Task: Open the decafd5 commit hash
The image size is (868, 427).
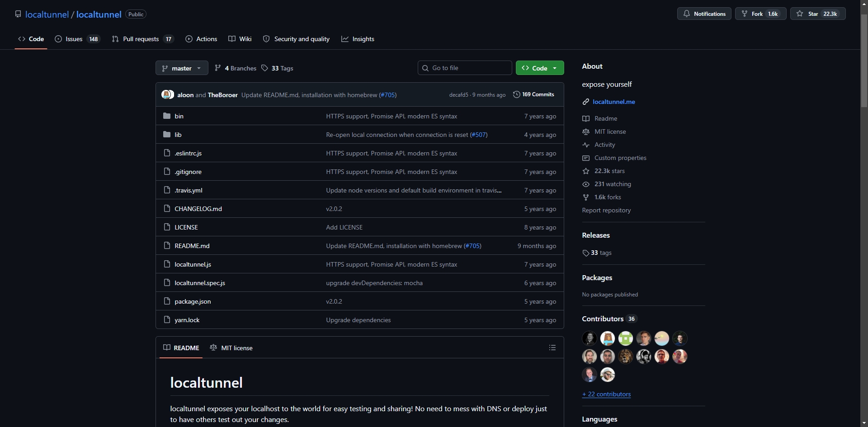Action: point(458,95)
